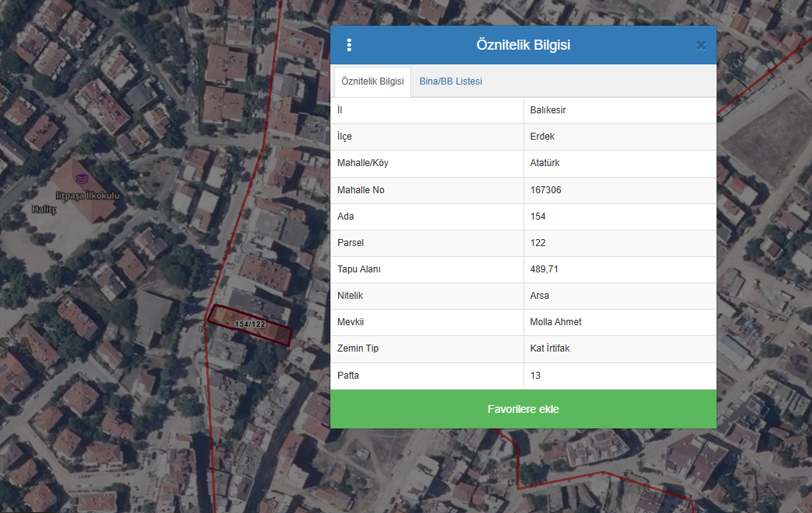812x513 pixels.
Task: Click the Zemin Tip value Kat İrtifak
Action: click(550, 348)
